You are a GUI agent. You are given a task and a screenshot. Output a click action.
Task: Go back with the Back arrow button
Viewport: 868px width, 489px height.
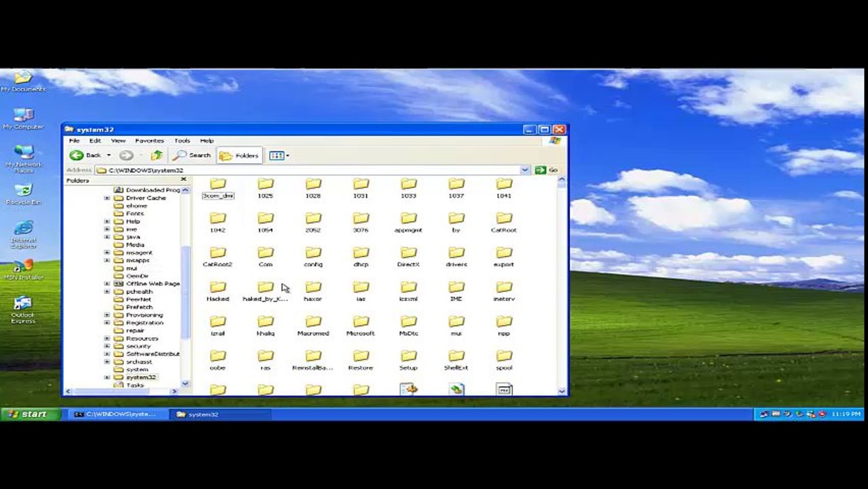(x=86, y=156)
